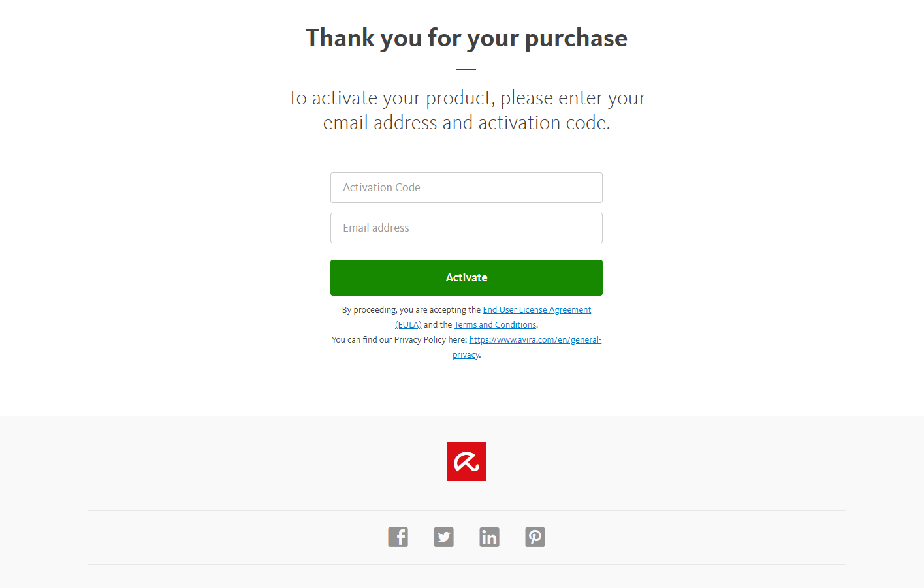
Task: Click the 'email address and activation code' line
Action: pyautogui.click(x=466, y=123)
